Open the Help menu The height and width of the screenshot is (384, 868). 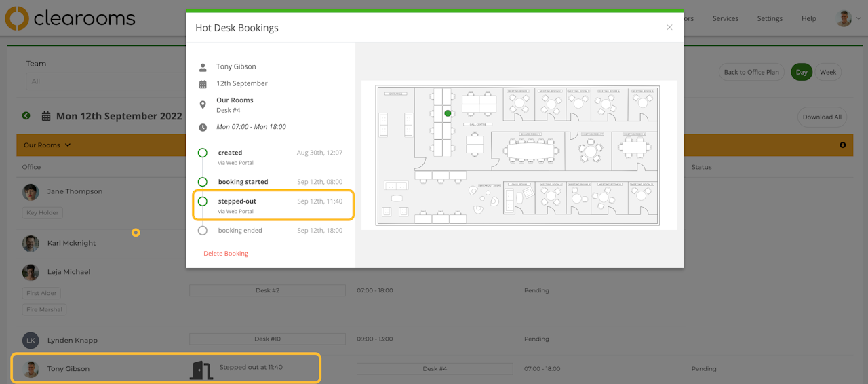(809, 18)
